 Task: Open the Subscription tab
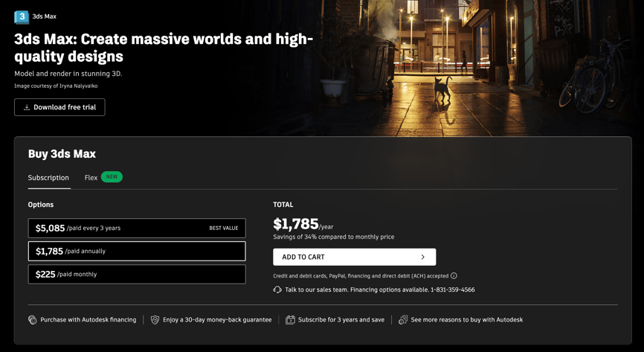click(x=48, y=178)
